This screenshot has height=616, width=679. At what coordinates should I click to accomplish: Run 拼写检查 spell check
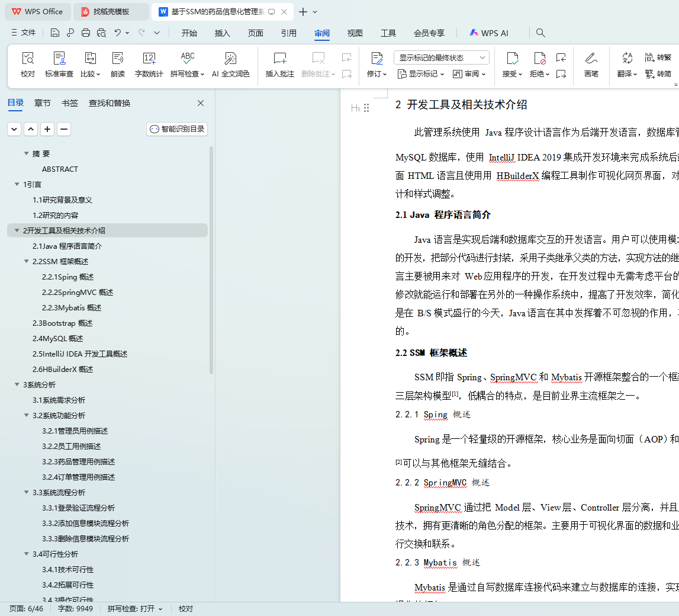coord(187,65)
